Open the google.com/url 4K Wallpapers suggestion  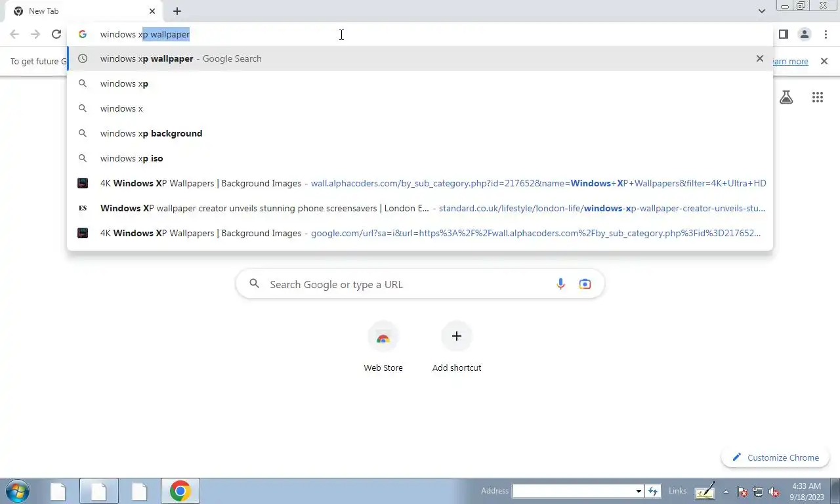(x=420, y=233)
